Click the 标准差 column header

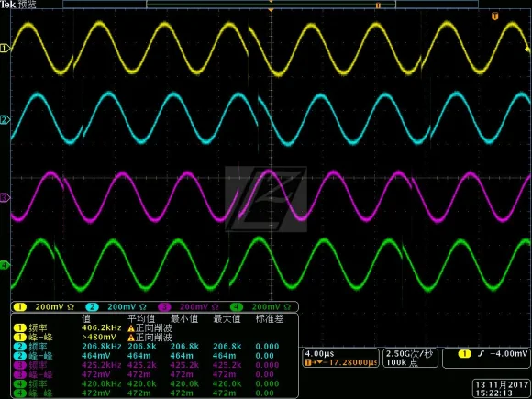tap(270, 318)
